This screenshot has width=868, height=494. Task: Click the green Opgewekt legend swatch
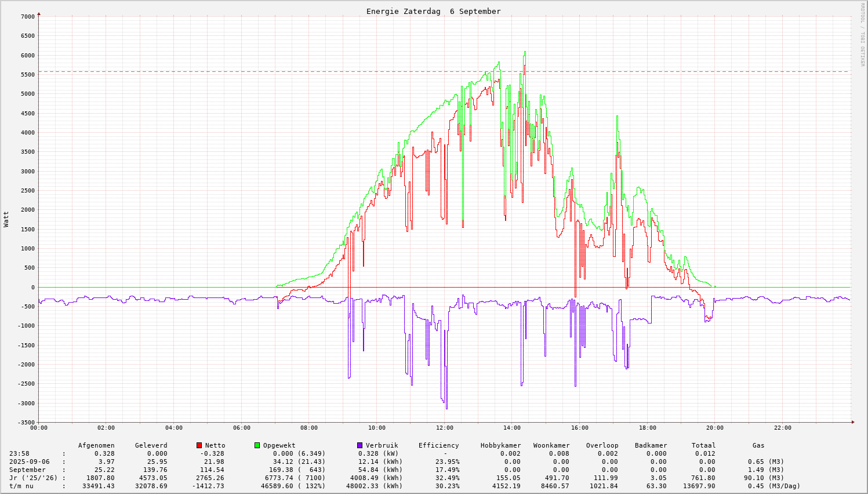[257, 445]
